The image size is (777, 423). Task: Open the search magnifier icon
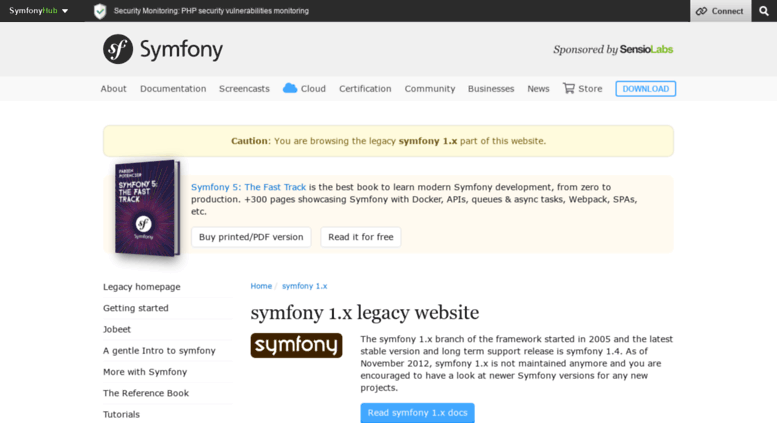(x=764, y=11)
